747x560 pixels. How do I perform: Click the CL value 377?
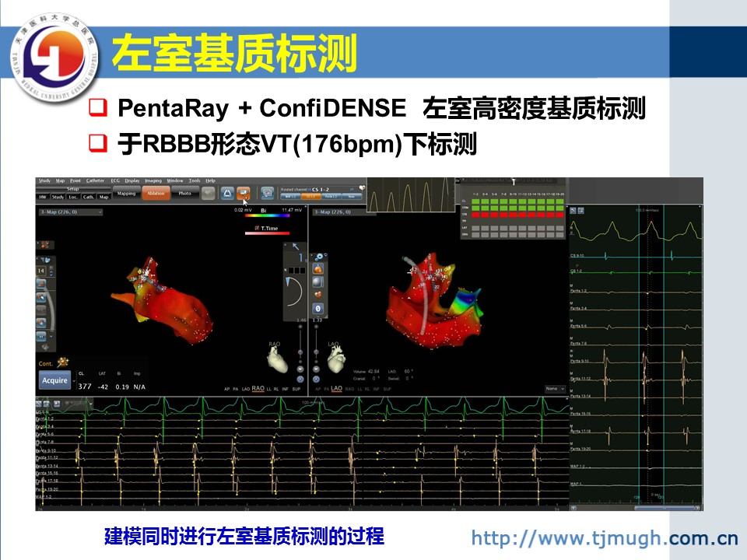(x=84, y=387)
